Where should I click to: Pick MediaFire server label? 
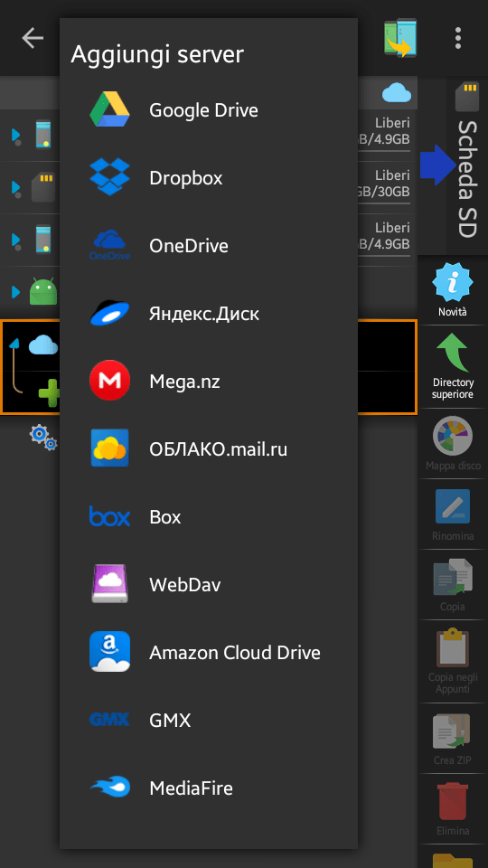(x=191, y=788)
